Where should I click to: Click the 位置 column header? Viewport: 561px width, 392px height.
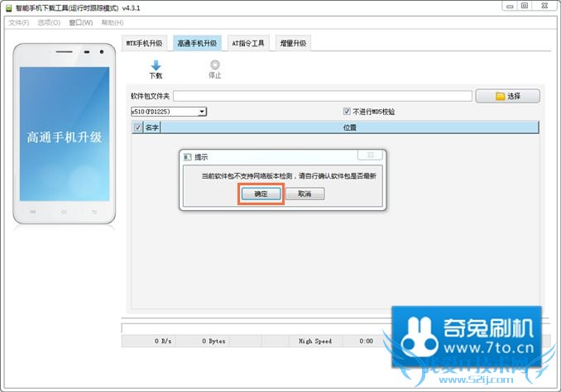[x=349, y=127]
